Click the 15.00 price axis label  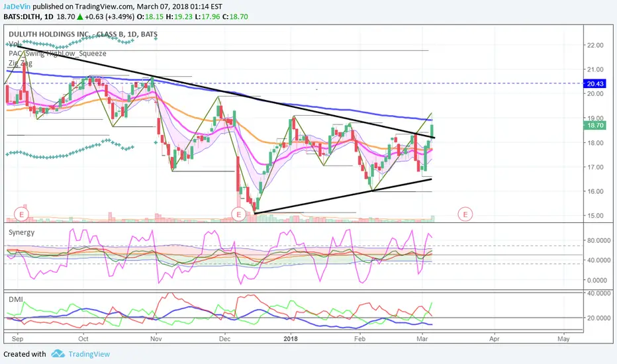pos(595,216)
